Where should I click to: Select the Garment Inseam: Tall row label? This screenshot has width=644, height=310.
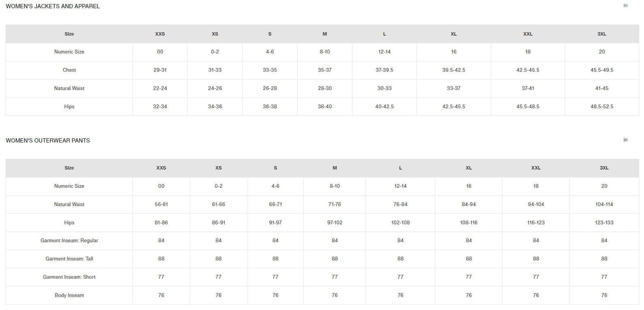[69, 259]
